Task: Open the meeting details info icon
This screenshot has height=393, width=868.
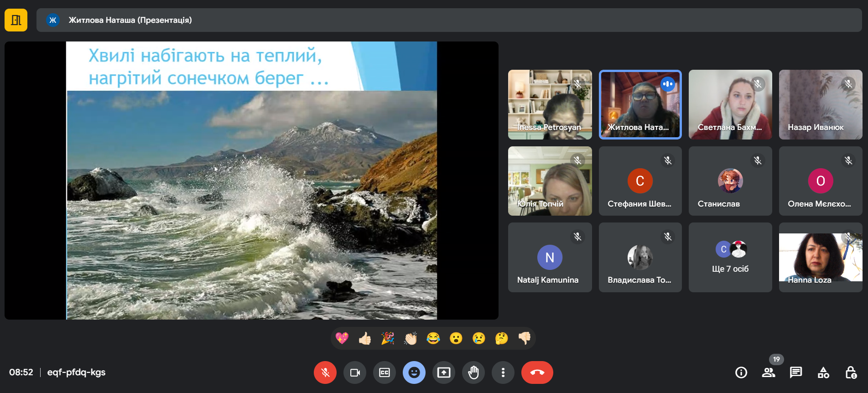Action: [741, 372]
